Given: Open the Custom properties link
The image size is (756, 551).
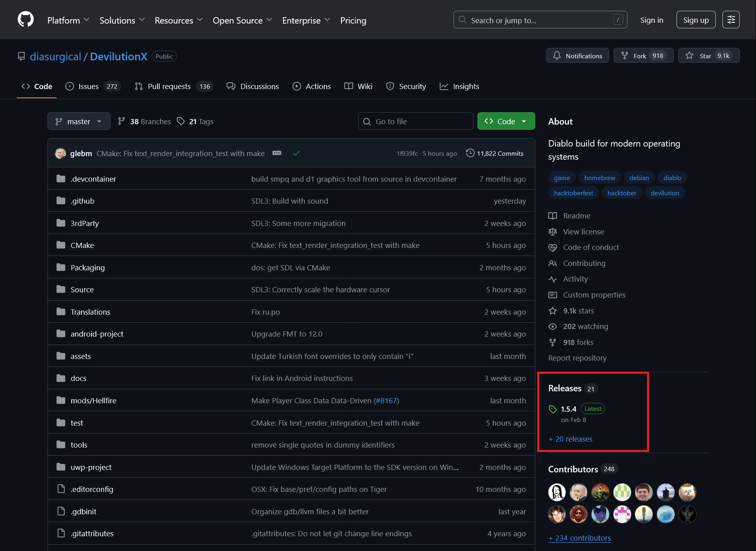Looking at the screenshot, I should coord(594,295).
